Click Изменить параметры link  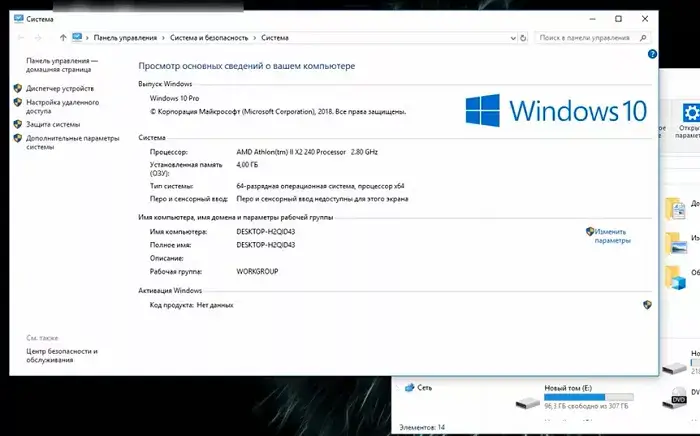click(612, 235)
